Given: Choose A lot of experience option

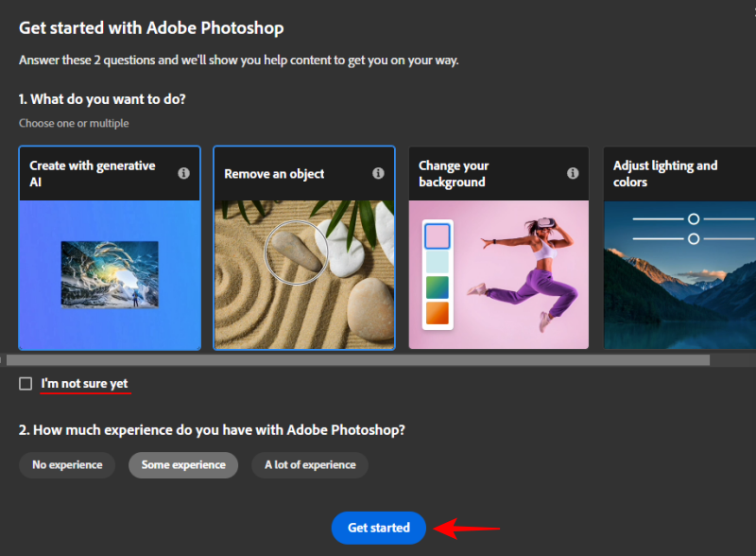Looking at the screenshot, I should (310, 465).
